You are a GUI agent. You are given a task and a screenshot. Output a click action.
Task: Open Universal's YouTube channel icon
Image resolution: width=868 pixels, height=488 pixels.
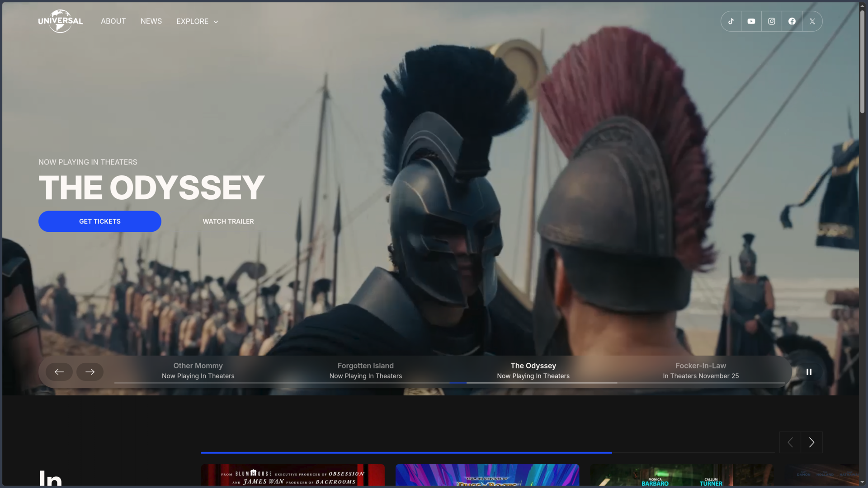tap(751, 21)
